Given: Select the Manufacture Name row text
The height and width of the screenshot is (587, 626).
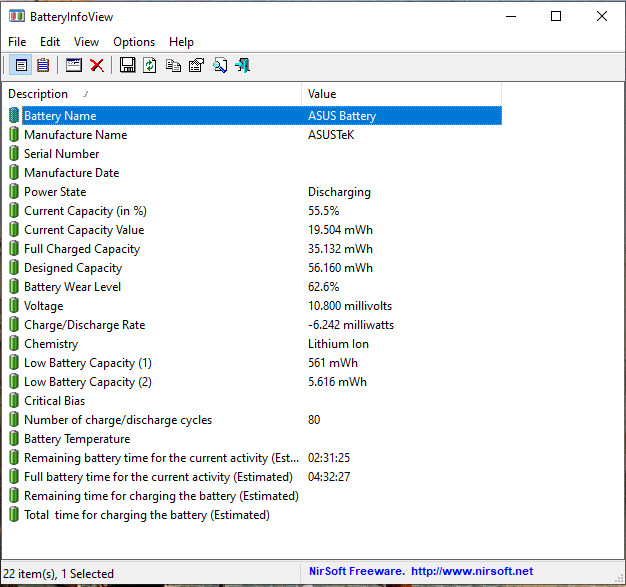Looking at the screenshot, I should coord(75,135).
